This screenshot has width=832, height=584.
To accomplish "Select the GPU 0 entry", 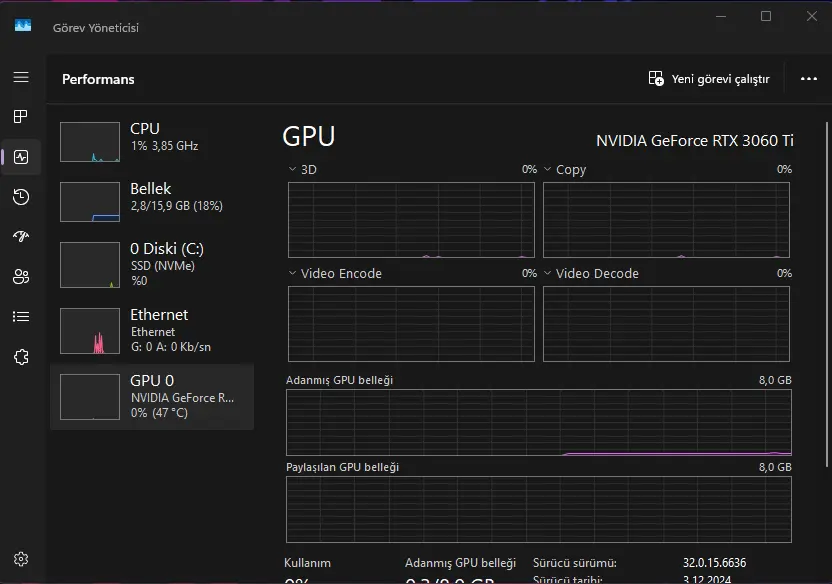I will [152, 396].
